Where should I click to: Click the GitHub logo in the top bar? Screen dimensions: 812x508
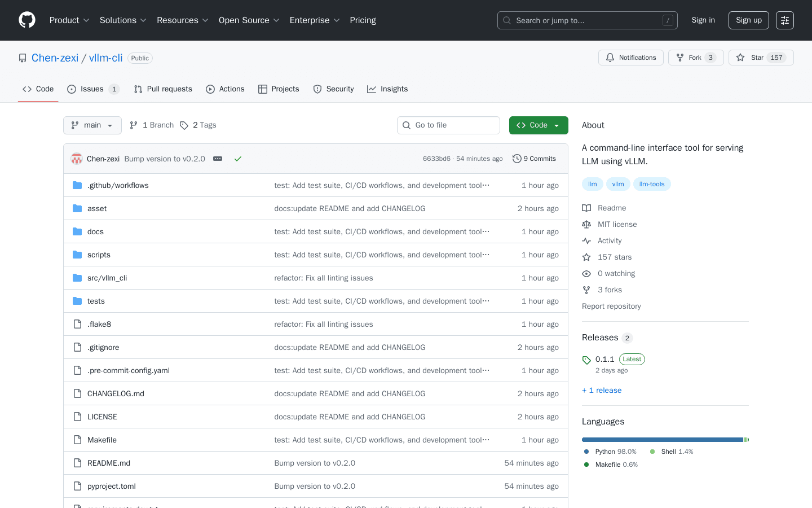27,20
